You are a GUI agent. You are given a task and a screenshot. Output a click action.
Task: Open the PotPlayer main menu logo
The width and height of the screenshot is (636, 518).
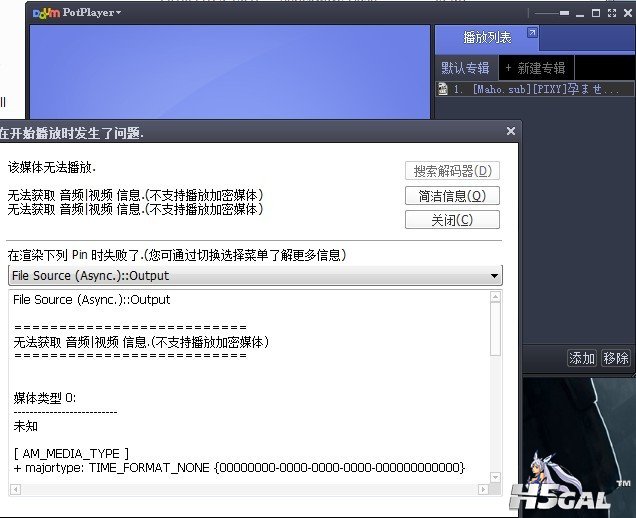[x=46, y=13]
